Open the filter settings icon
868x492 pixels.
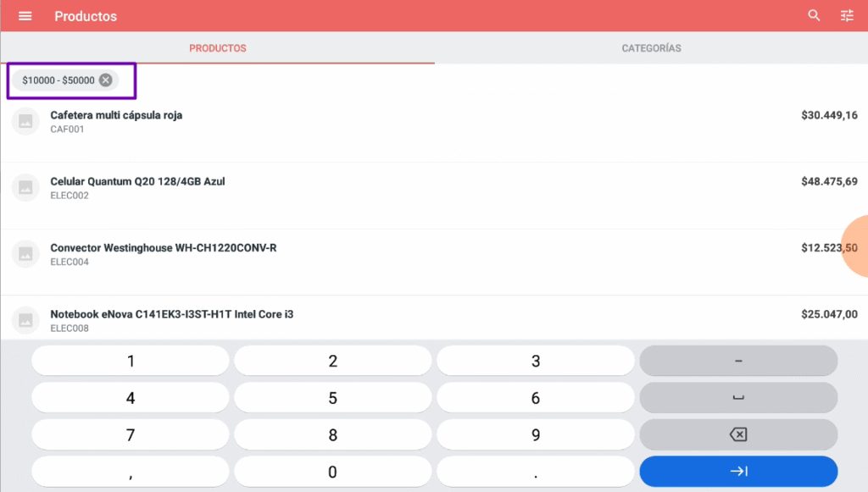[847, 16]
